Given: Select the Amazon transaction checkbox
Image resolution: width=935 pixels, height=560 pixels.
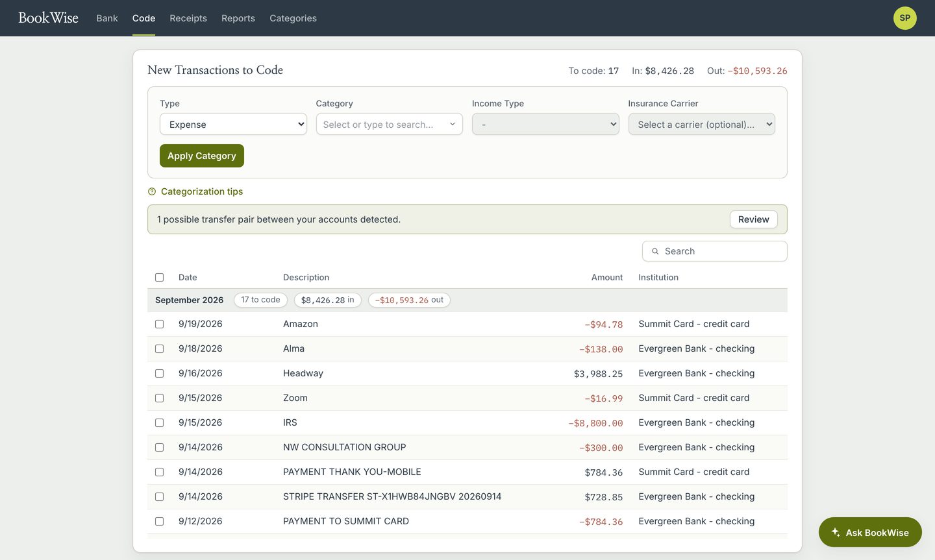Looking at the screenshot, I should coord(159,324).
